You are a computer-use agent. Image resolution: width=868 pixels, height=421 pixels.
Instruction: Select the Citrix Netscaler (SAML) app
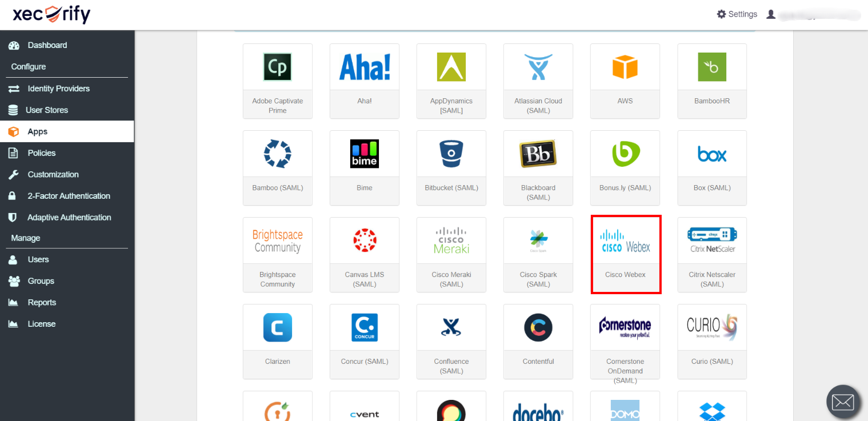pyautogui.click(x=711, y=254)
